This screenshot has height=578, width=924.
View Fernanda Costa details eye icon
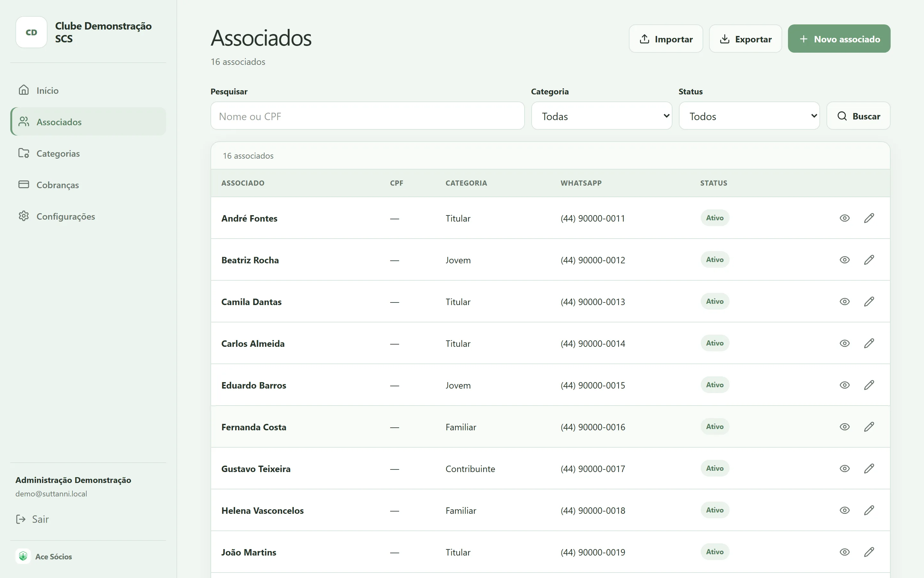(x=844, y=426)
